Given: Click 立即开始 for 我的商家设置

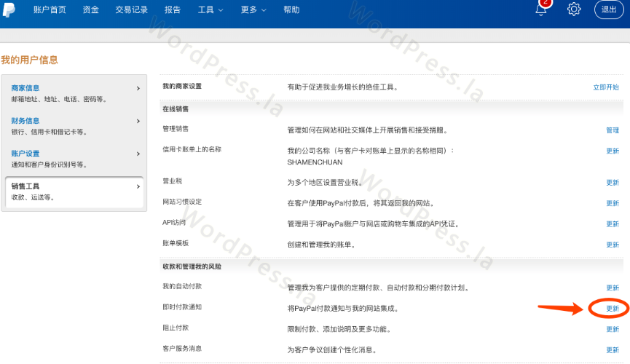Looking at the screenshot, I should click(606, 87).
